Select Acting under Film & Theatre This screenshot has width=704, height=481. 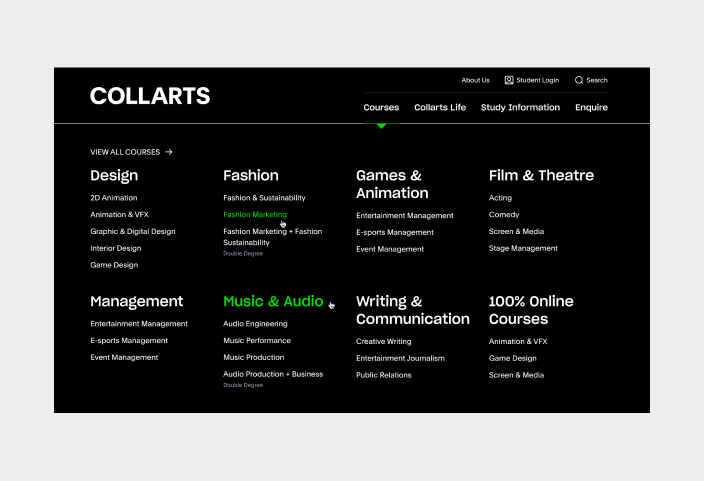pyautogui.click(x=500, y=198)
